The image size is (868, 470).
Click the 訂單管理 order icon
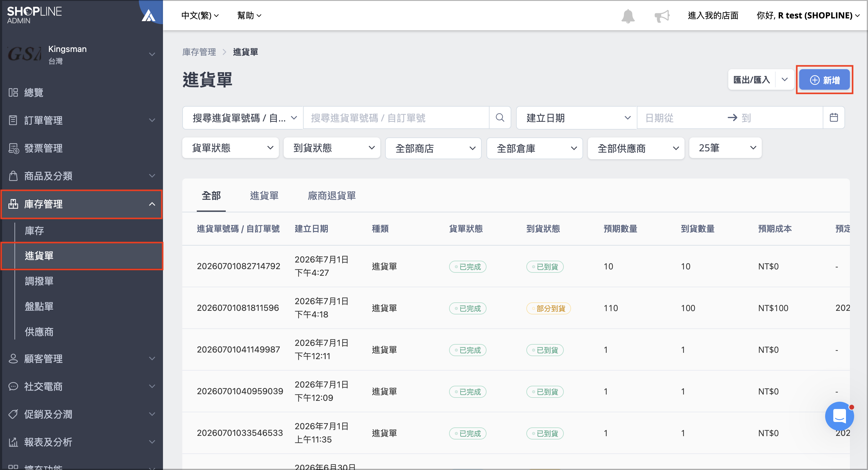click(x=13, y=120)
